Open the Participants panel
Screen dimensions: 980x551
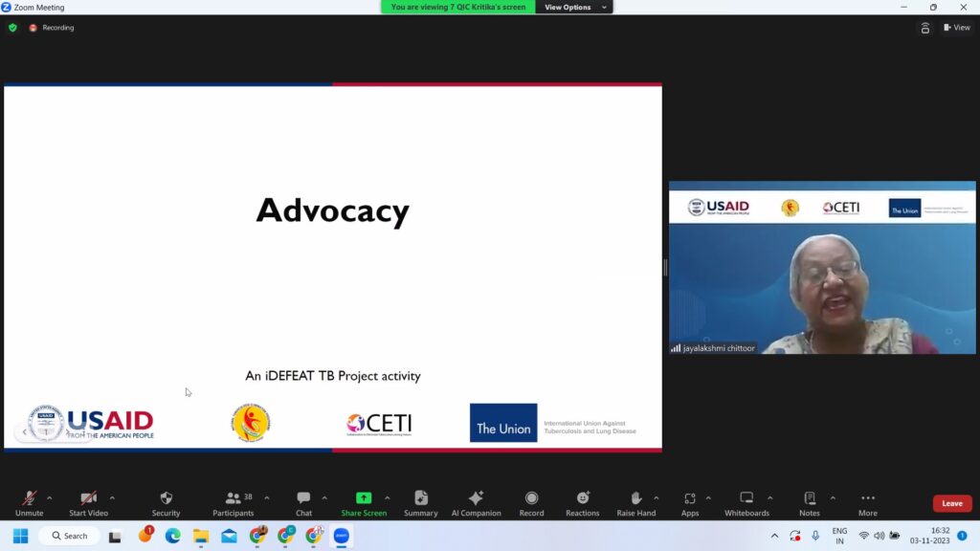pos(234,502)
